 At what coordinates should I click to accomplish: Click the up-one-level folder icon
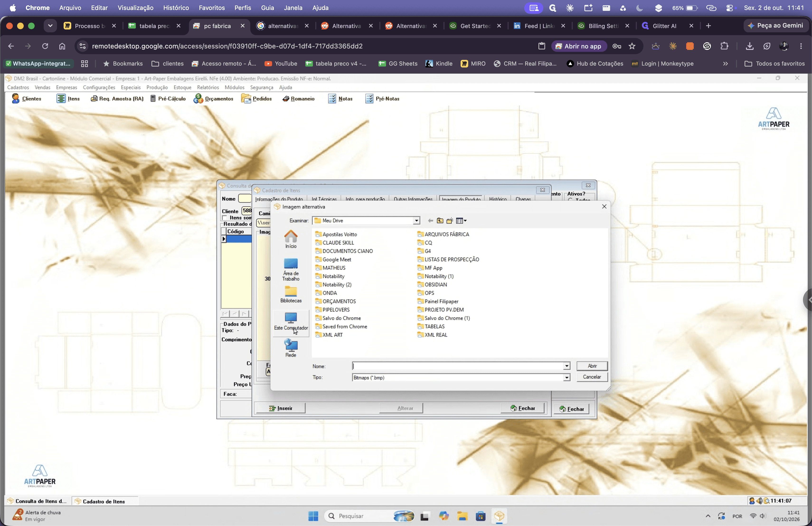440,220
